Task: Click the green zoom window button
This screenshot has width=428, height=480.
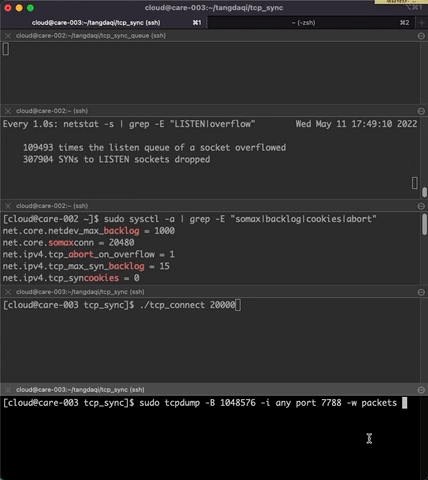Action: (30, 8)
